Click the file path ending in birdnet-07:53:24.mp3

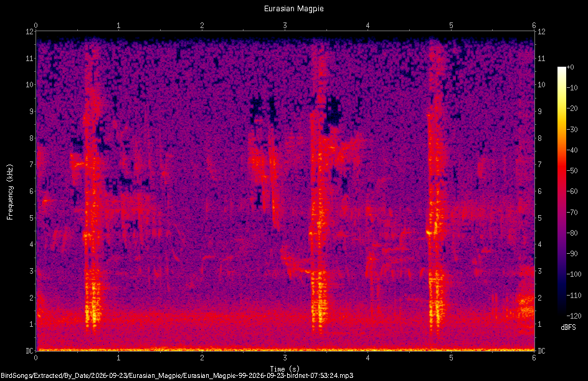click(x=177, y=375)
